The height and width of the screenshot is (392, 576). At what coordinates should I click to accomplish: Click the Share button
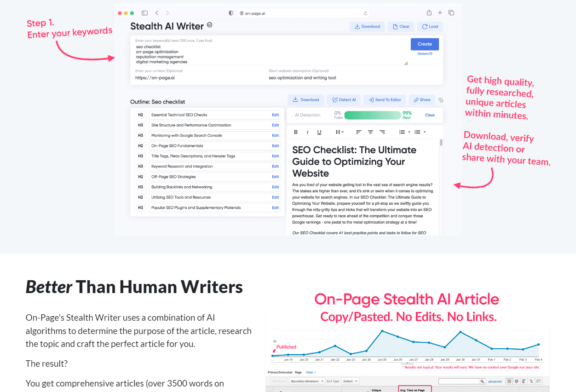(x=422, y=100)
